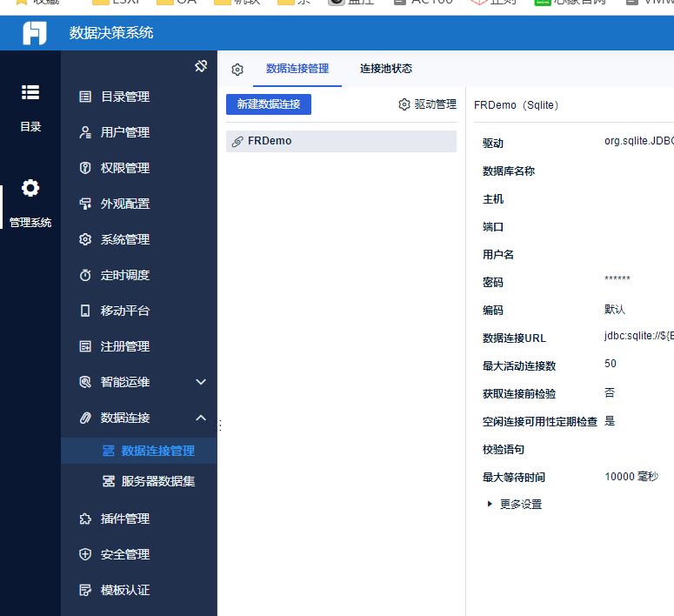
Task: Select 数据连接管理 in sidebar submenu
Action: click(139, 451)
